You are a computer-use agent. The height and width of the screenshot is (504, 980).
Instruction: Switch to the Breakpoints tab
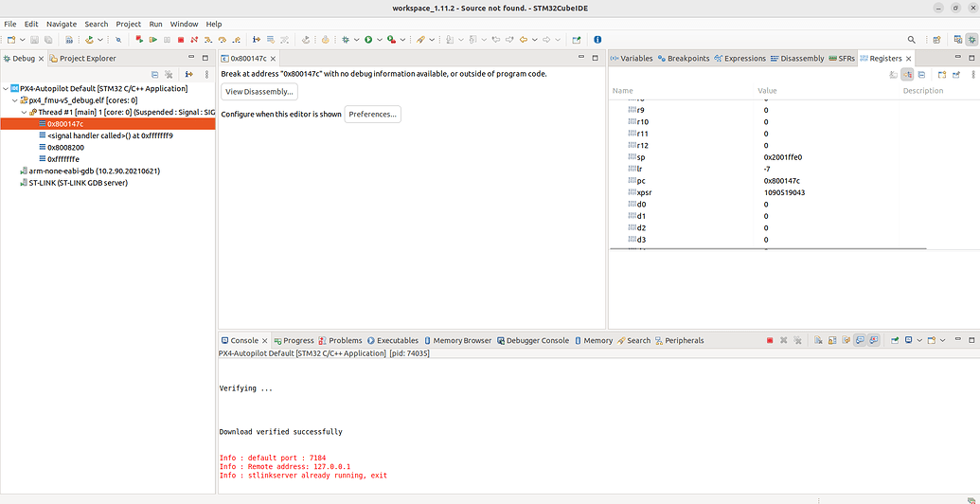click(684, 58)
